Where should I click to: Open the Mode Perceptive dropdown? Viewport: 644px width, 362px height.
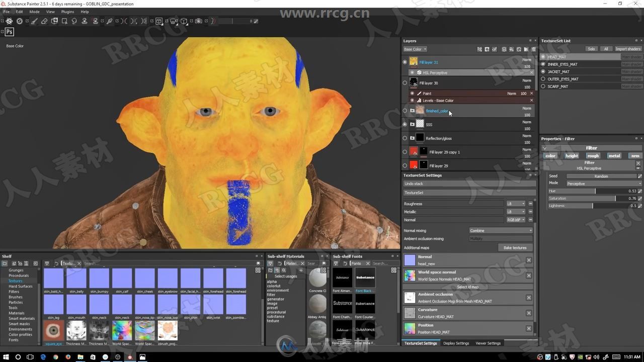point(604,184)
